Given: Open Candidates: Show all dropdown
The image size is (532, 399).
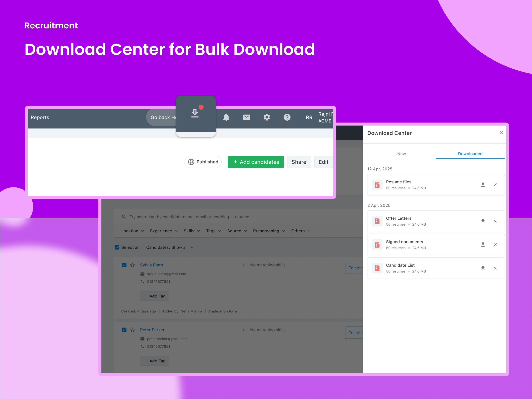Looking at the screenshot, I should point(170,247).
